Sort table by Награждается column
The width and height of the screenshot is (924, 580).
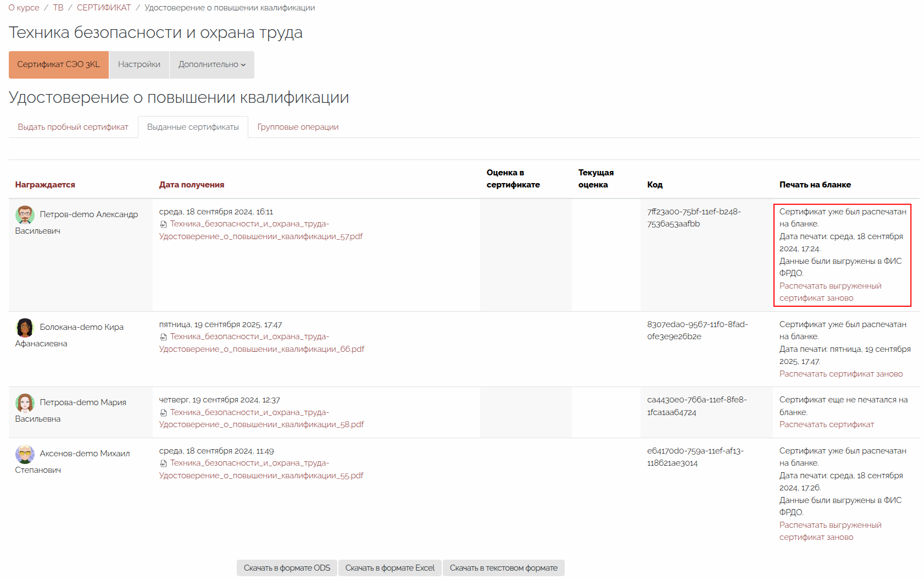pos(45,185)
